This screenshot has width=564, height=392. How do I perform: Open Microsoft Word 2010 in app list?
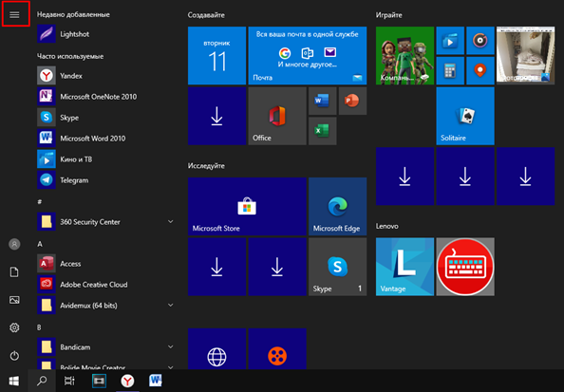pos(105,138)
